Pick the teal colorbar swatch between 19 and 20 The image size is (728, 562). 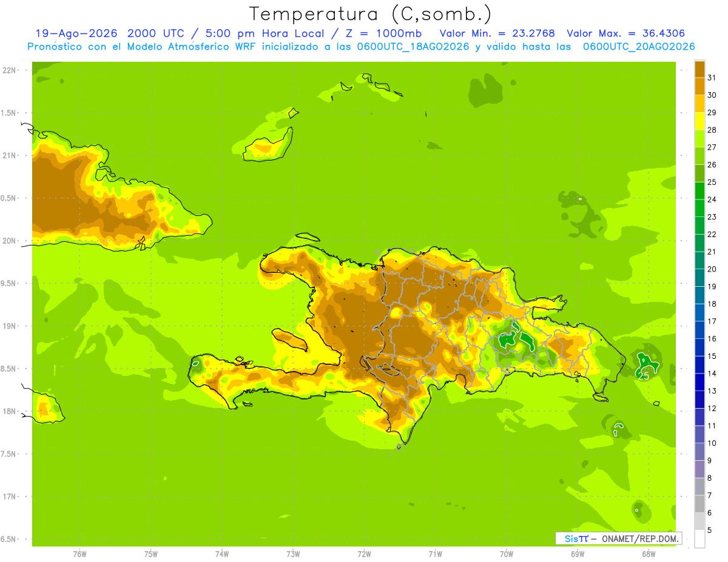(x=699, y=278)
